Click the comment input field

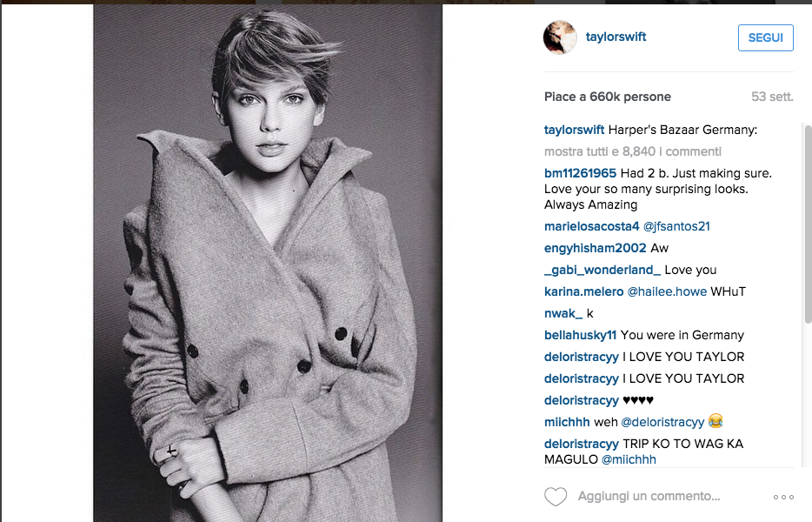[x=649, y=496]
